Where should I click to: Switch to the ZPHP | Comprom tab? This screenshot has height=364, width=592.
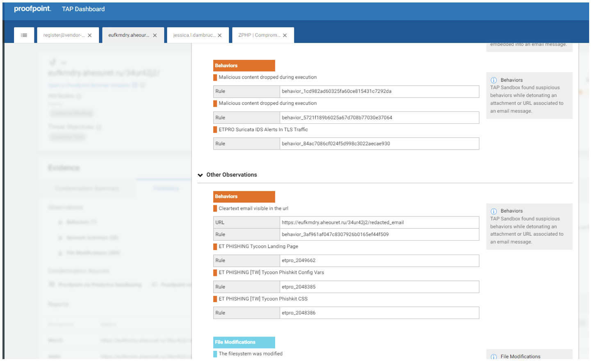click(259, 35)
